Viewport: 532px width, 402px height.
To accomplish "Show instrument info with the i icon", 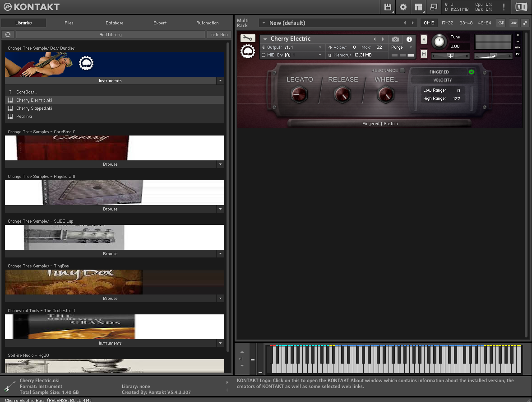I will [409, 39].
